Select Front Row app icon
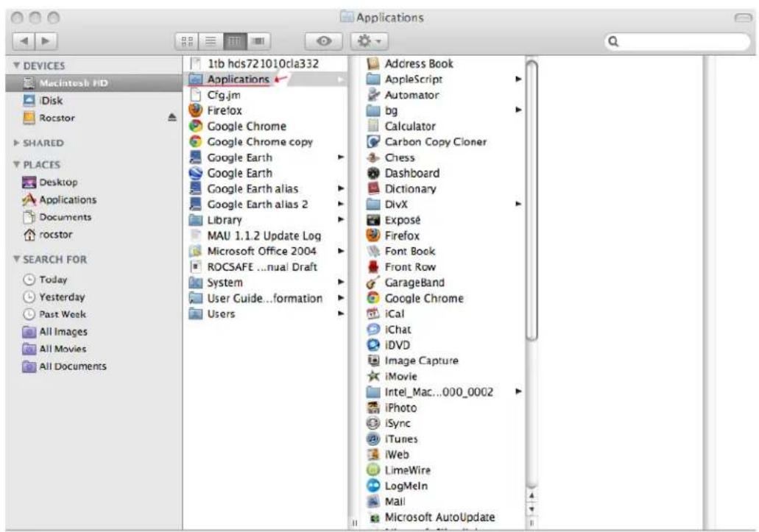The width and height of the screenshot is (759, 532). click(373, 266)
